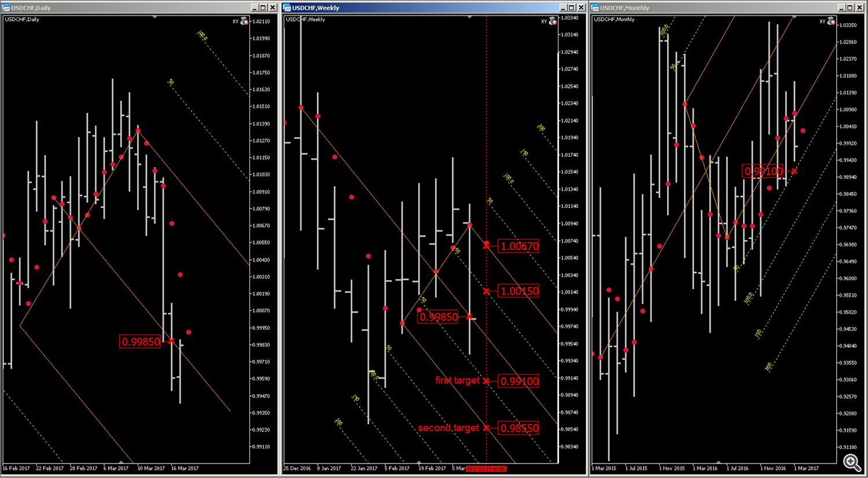
Task: Click 0.98340 on Weekly price scale
Action: pyautogui.click(x=570, y=447)
